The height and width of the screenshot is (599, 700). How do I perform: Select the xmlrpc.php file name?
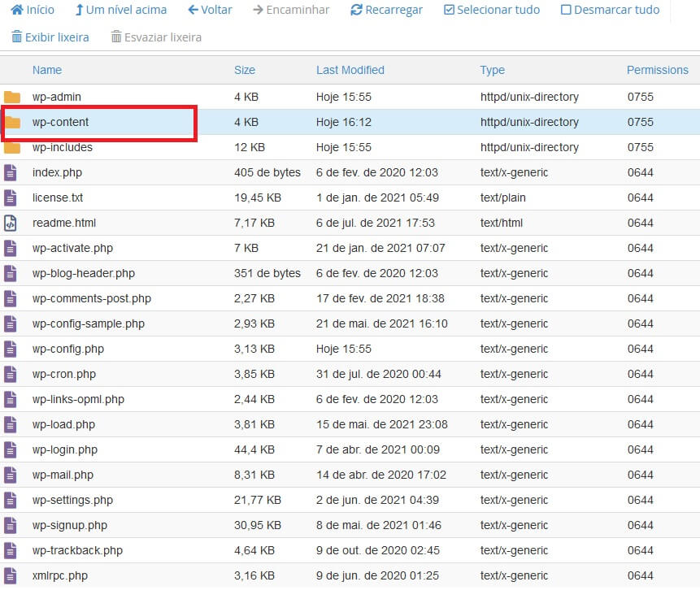click(60, 575)
